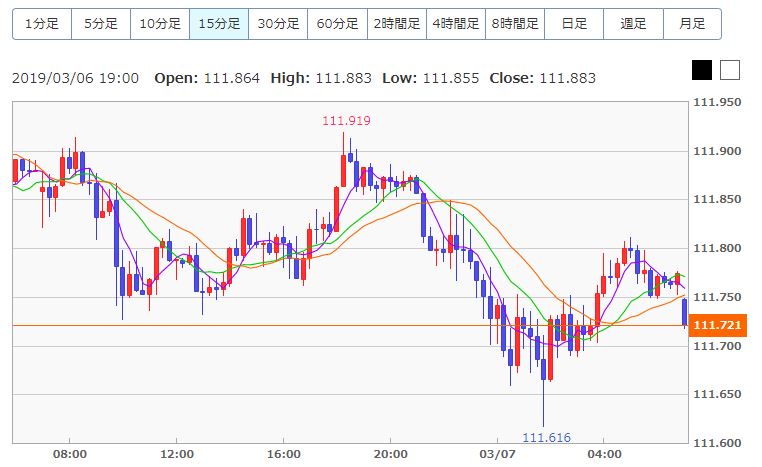Image resolution: width=762 pixels, height=467 pixels.
Task: Click the 111.650 price axis label
Action: coord(717,394)
